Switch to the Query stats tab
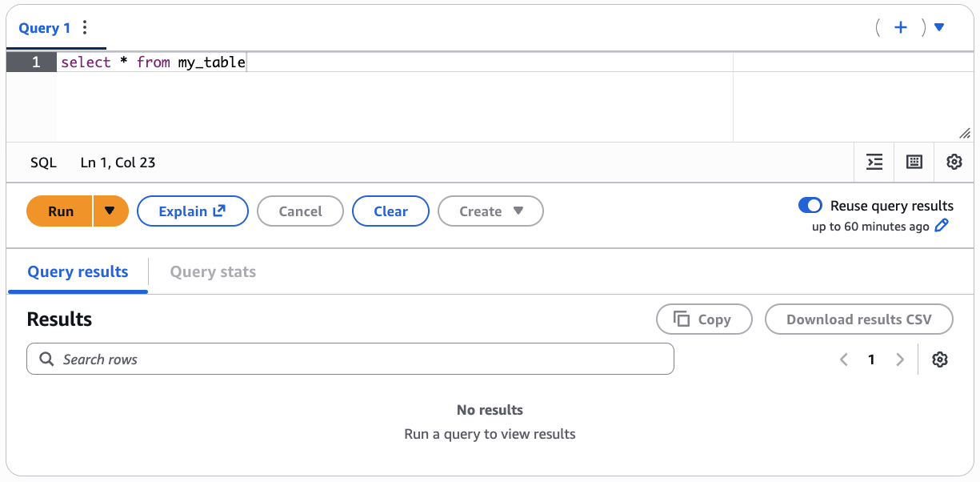Viewport: 980px width, 482px height. coord(213,271)
